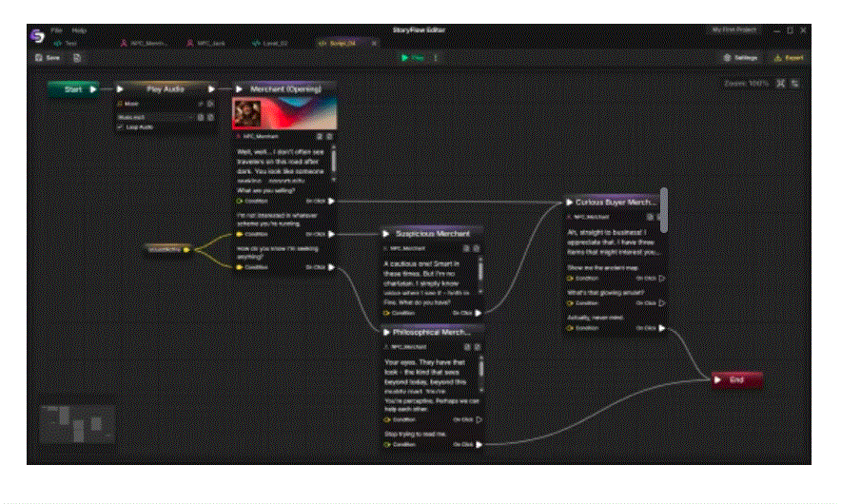Select the Curious Buyer Merch... node title
The width and height of the screenshot is (841, 504).
616,203
